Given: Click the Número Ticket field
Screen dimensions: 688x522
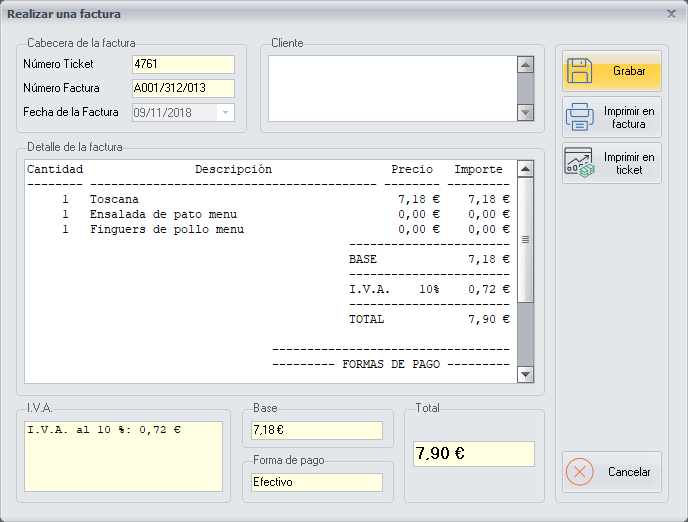Looking at the screenshot, I should click(x=183, y=64).
